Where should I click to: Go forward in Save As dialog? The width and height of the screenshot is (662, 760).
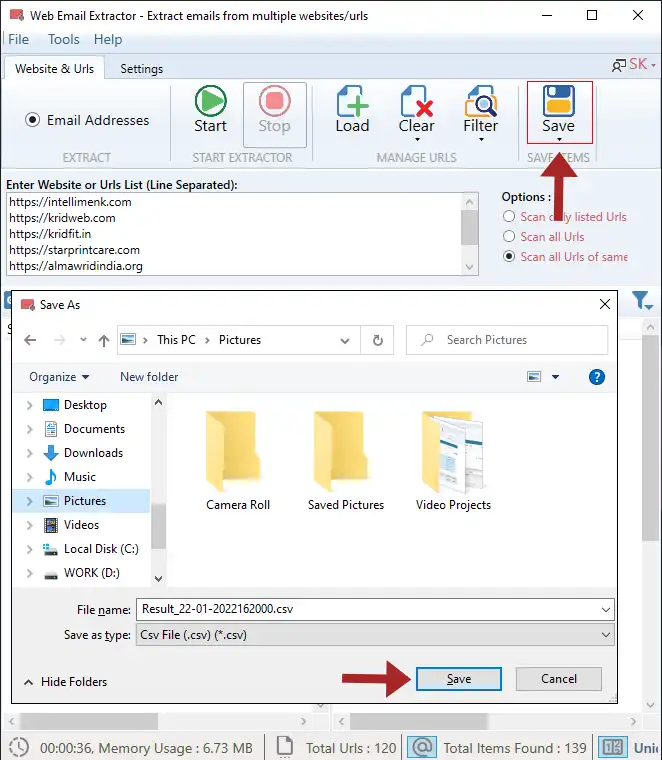click(x=59, y=340)
